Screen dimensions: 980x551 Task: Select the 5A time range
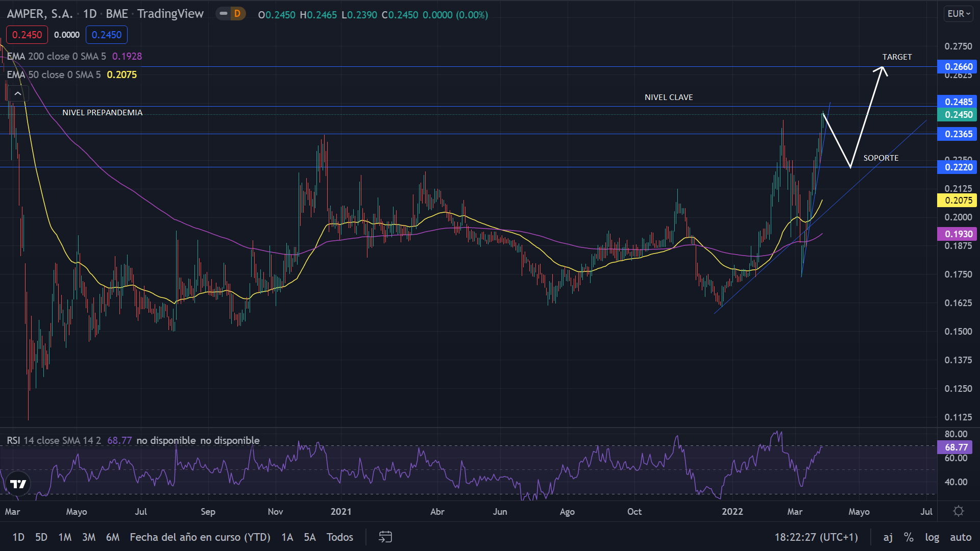coord(310,537)
